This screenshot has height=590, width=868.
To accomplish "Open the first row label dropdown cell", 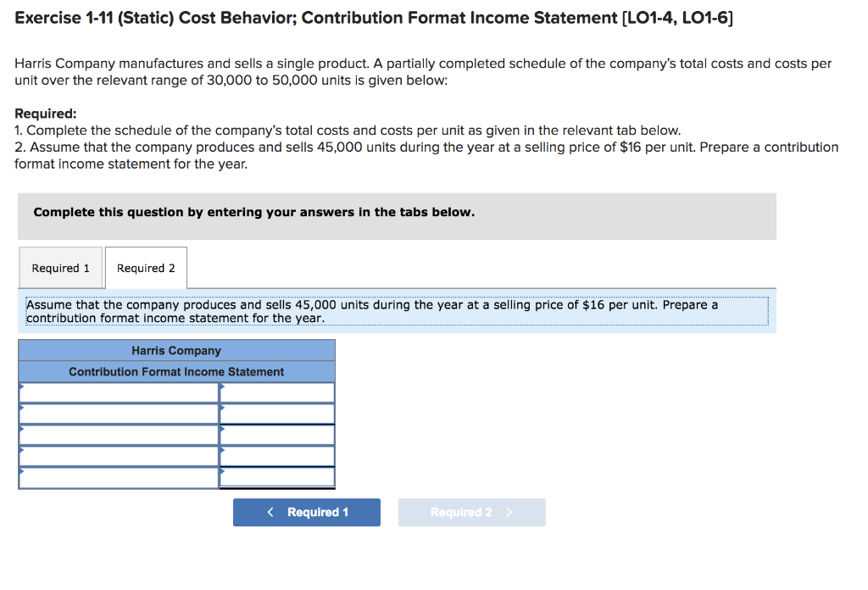I will coord(119,392).
